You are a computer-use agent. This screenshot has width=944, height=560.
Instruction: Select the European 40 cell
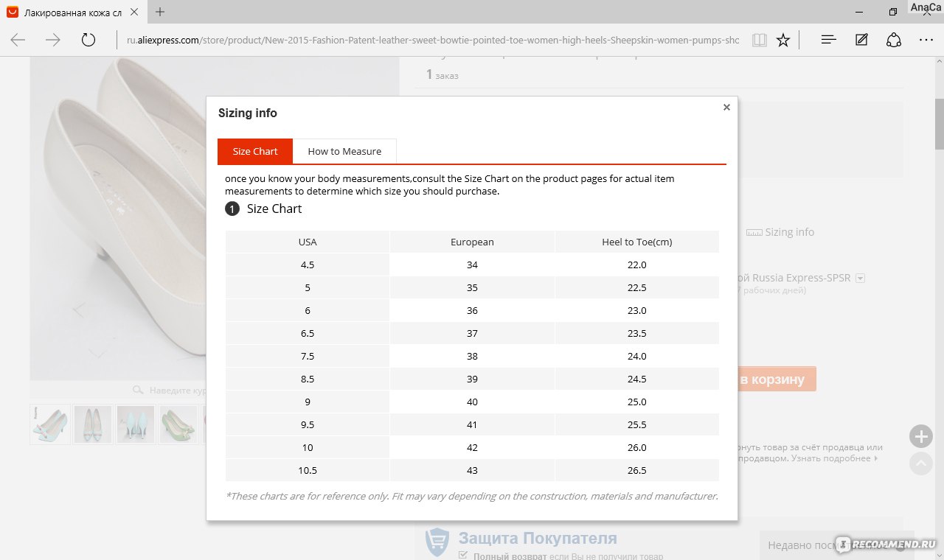pos(472,402)
